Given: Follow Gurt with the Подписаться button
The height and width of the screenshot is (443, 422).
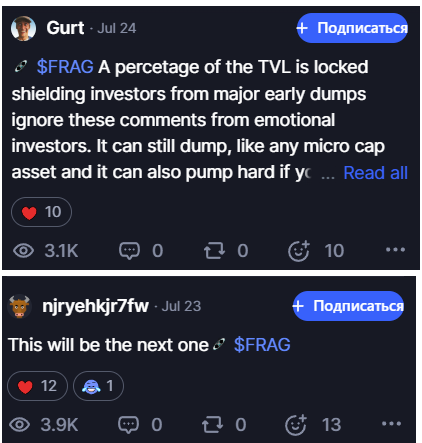Looking at the screenshot, I should 352,28.
